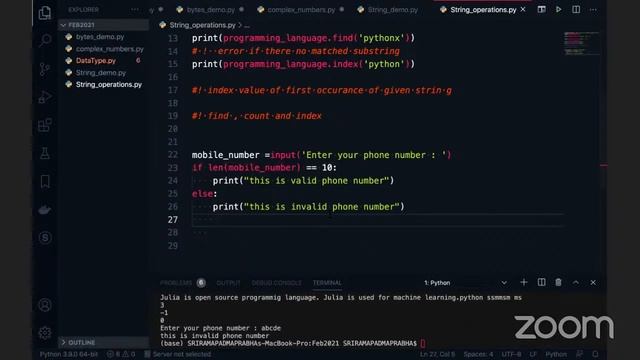
Task: Select Python 3.9.0 64-bit interpreter status
Action: (69, 354)
